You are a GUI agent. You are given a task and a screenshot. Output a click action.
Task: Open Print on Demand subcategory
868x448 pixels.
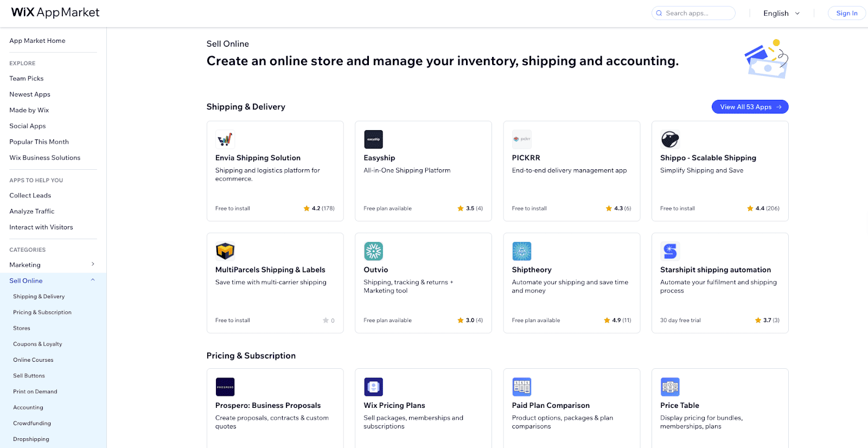point(35,392)
